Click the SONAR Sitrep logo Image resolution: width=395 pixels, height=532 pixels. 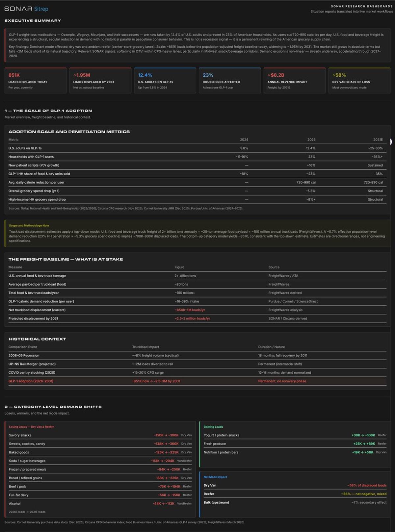(26, 9)
